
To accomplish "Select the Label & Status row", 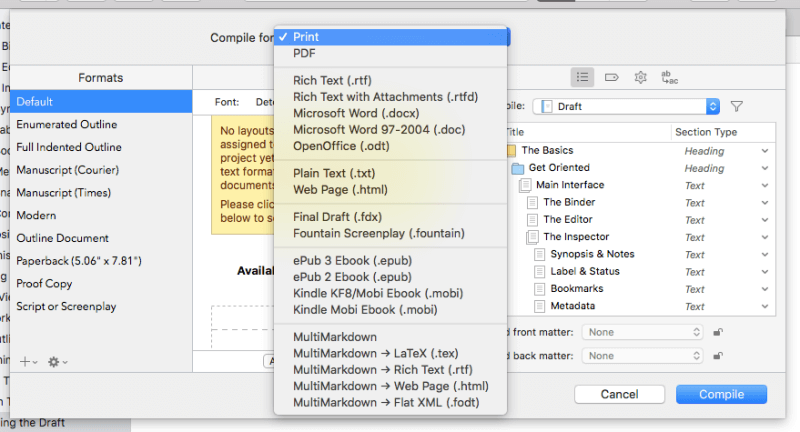I will tap(641, 272).
